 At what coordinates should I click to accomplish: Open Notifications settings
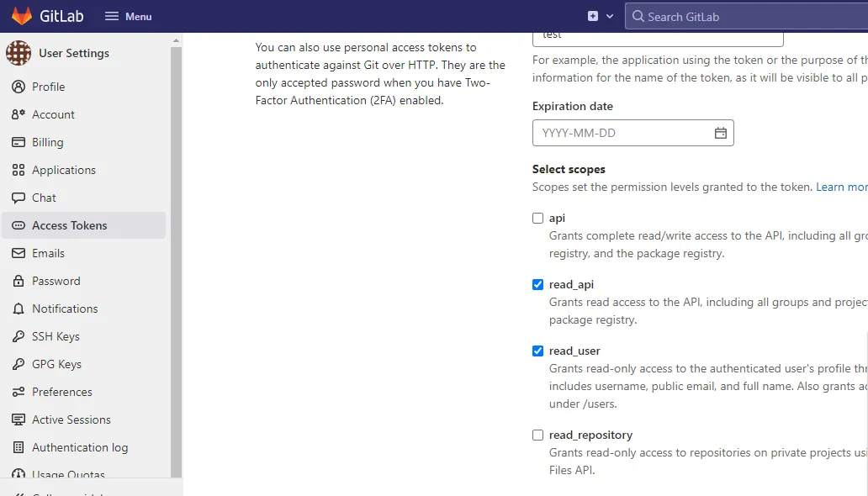pos(84,309)
